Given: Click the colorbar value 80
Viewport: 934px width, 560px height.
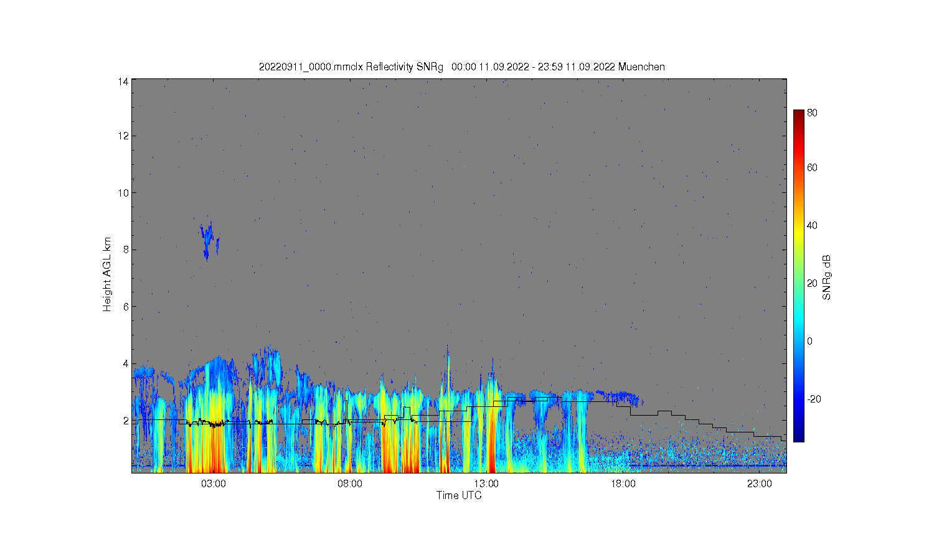Looking at the screenshot, I should coord(813,113).
